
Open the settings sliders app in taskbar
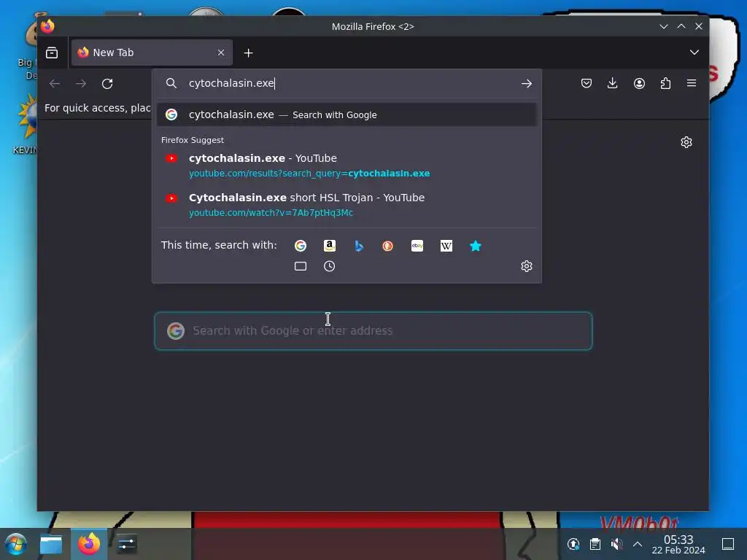tap(126, 544)
